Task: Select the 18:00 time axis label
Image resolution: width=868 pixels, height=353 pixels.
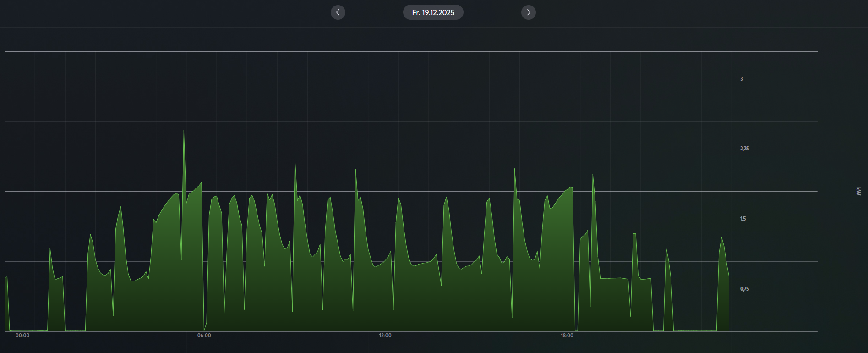Action: (x=567, y=336)
